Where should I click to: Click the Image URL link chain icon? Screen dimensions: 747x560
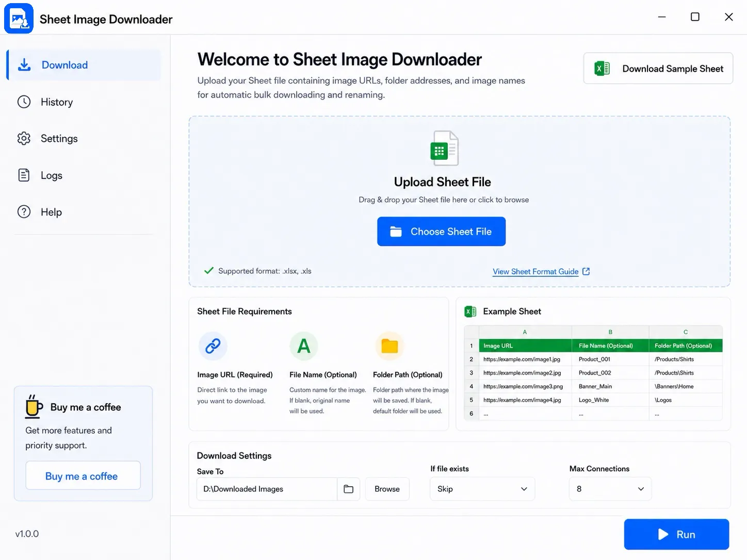(213, 346)
